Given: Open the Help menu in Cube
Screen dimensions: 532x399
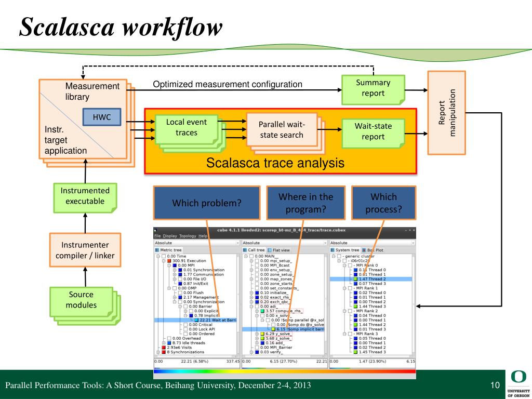Looking at the screenshot, I should coord(203,236).
